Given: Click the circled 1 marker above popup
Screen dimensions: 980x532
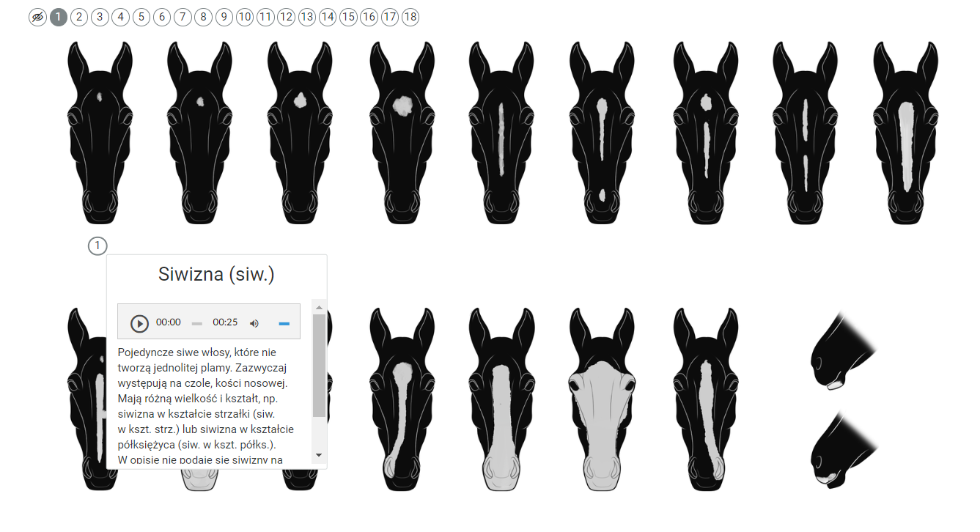Looking at the screenshot, I should click(97, 246).
